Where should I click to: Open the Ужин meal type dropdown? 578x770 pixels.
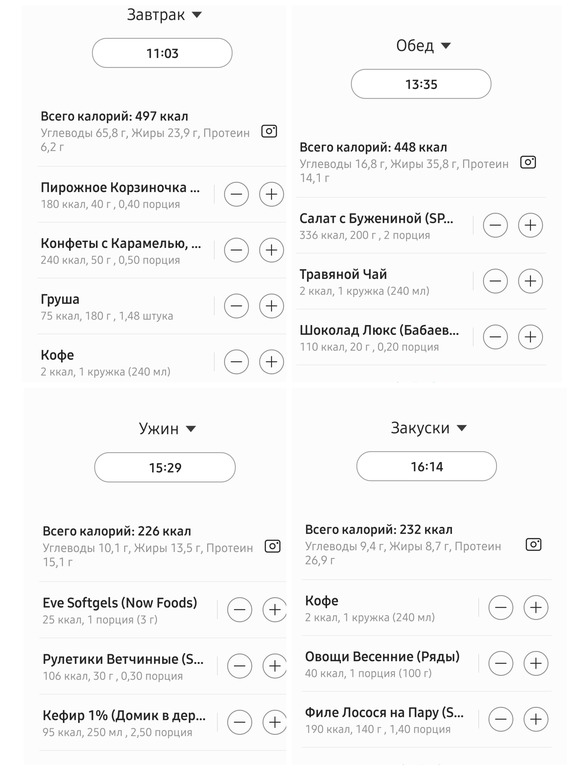click(x=167, y=429)
